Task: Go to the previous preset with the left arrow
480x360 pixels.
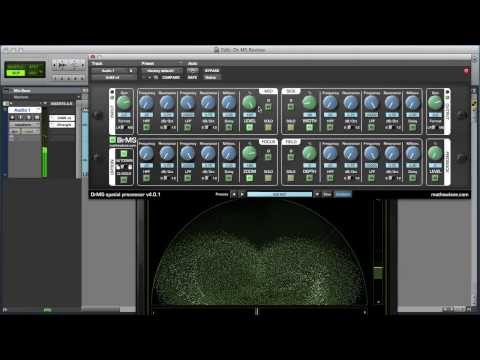Action: (x=234, y=194)
